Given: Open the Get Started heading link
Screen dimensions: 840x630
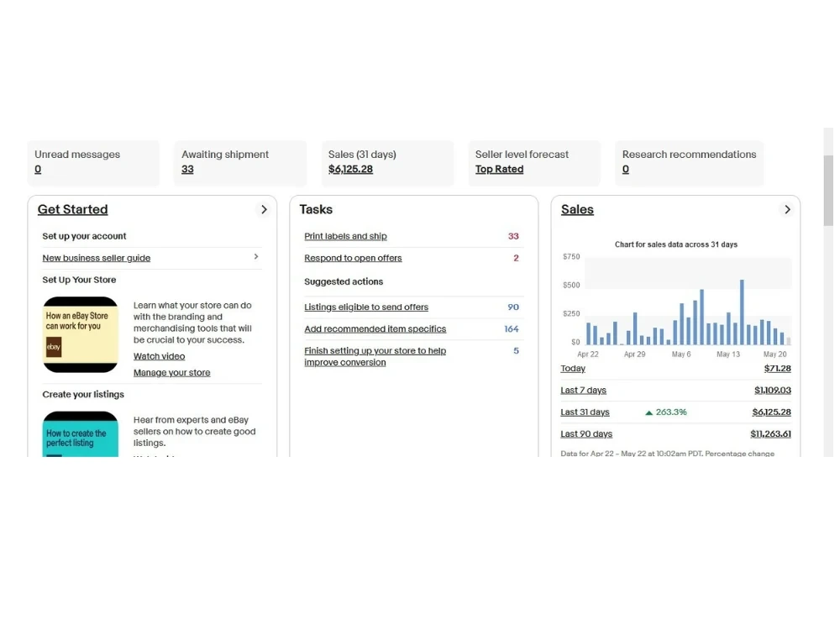Looking at the screenshot, I should [x=72, y=209].
